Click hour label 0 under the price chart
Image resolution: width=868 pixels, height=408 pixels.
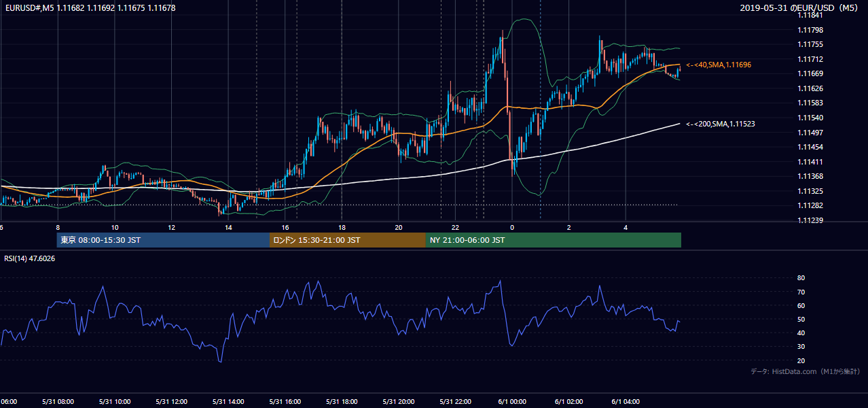[x=512, y=228]
